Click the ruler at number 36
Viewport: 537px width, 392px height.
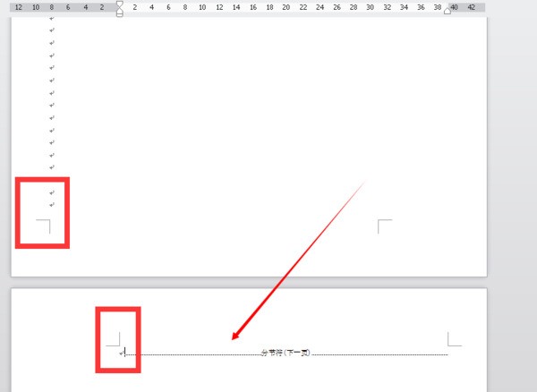pos(421,7)
